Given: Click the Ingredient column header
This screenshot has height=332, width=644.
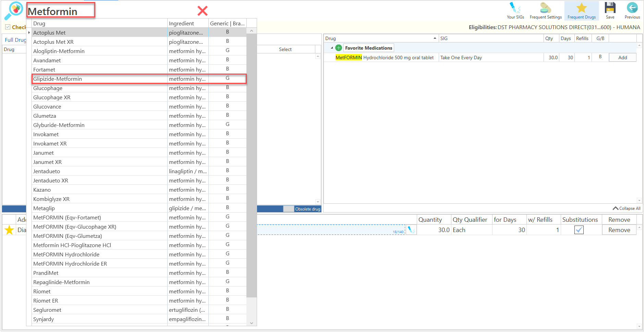Looking at the screenshot, I should coord(188,23).
